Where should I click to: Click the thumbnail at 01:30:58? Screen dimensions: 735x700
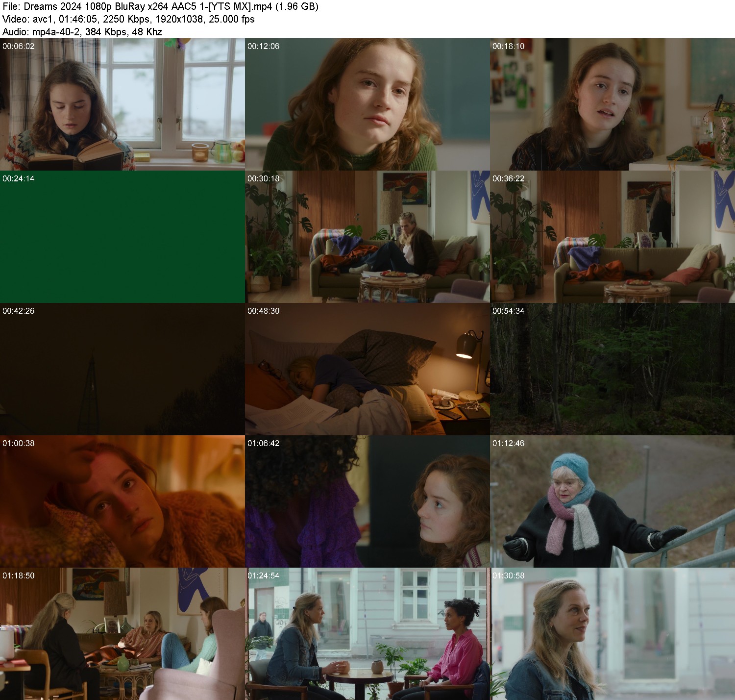[612, 634]
